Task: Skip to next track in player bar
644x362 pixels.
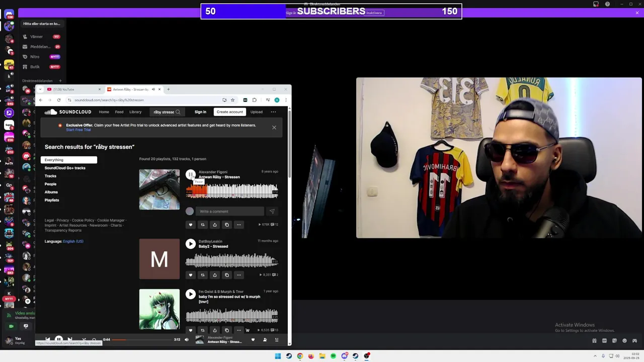Action: tap(70, 339)
